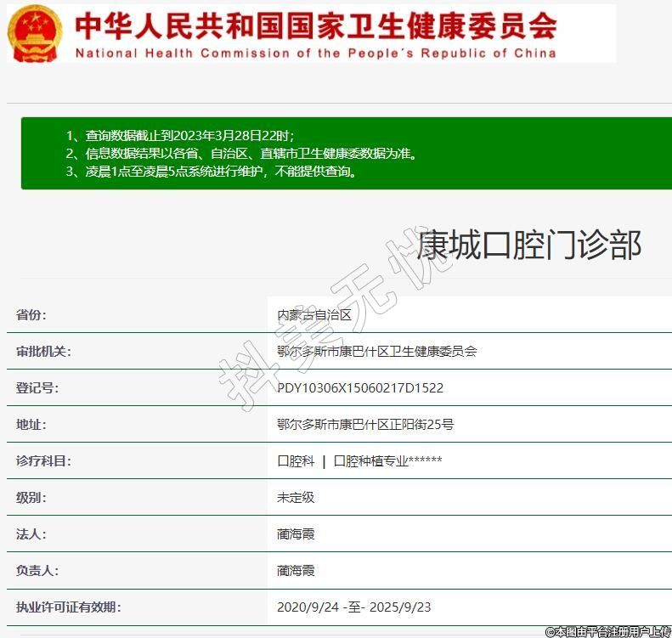The height and width of the screenshot is (638, 672).
Task: Select the second notice line about 信息数据结果
Action: click(x=241, y=154)
